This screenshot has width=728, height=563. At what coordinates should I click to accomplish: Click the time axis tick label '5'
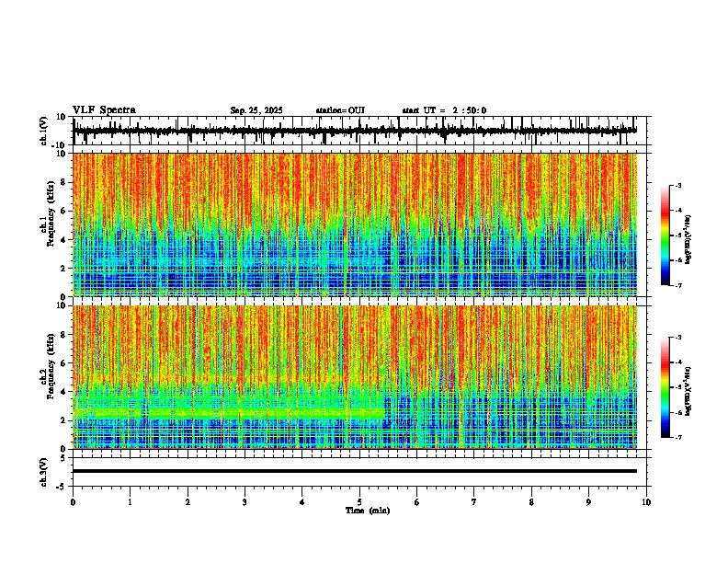tap(359, 502)
